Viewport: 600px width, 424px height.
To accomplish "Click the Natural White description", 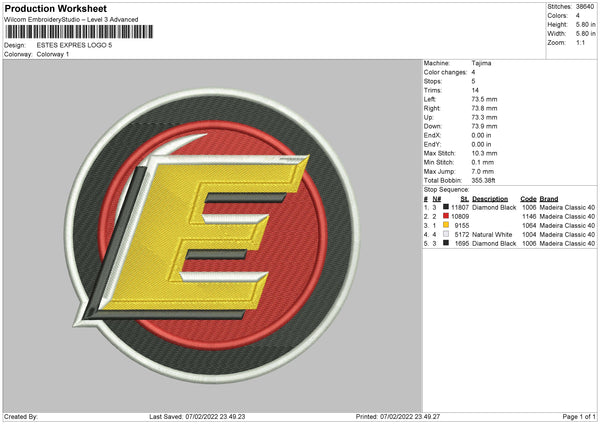I will tap(492, 235).
